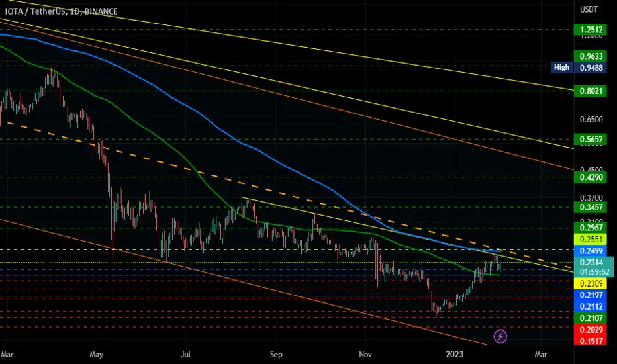Screen dimensions: 617x364
Task: Select the 0.9633 price label
Action: click(x=591, y=56)
